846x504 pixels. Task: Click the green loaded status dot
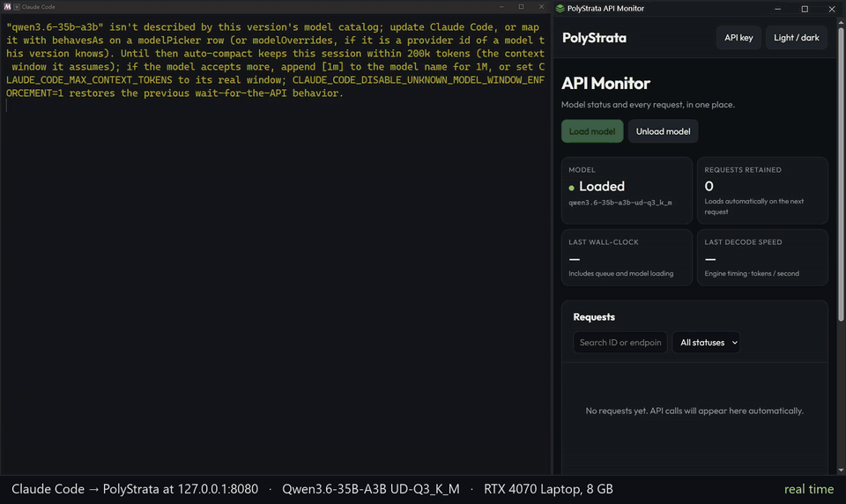coord(571,188)
